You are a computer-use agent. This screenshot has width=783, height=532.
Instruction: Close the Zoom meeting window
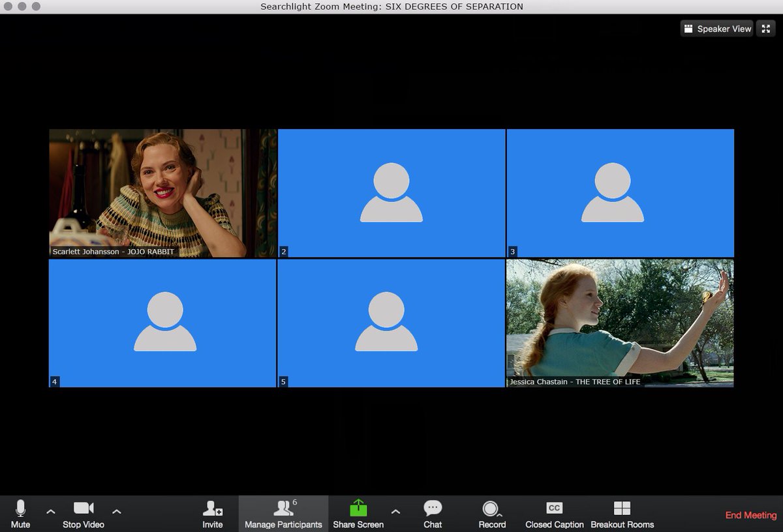pos(8,7)
